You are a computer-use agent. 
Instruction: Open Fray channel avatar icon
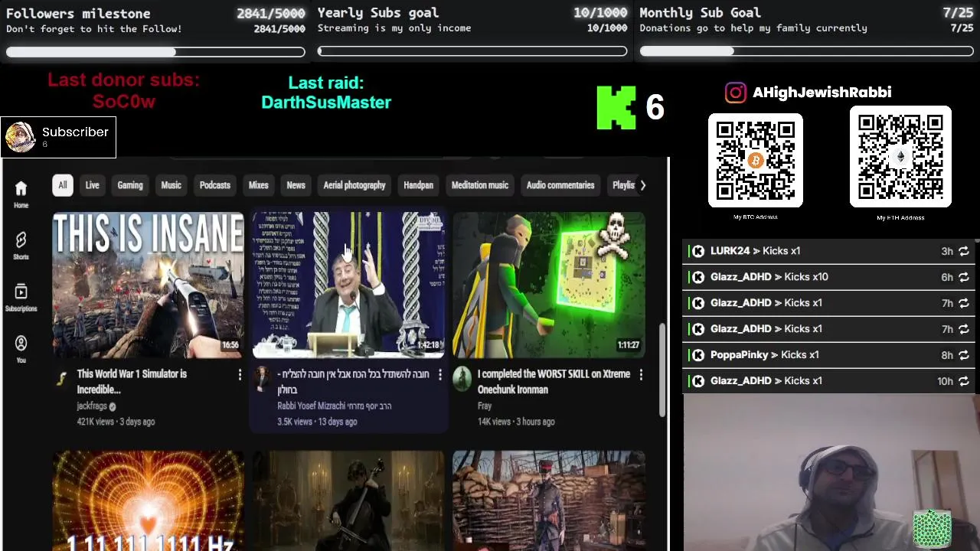click(462, 378)
